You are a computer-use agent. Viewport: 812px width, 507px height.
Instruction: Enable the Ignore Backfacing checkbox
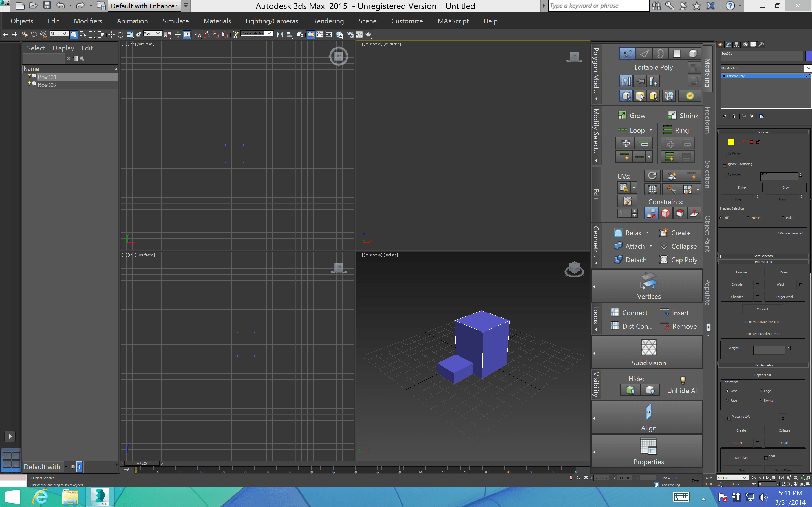(x=724, y=166)
